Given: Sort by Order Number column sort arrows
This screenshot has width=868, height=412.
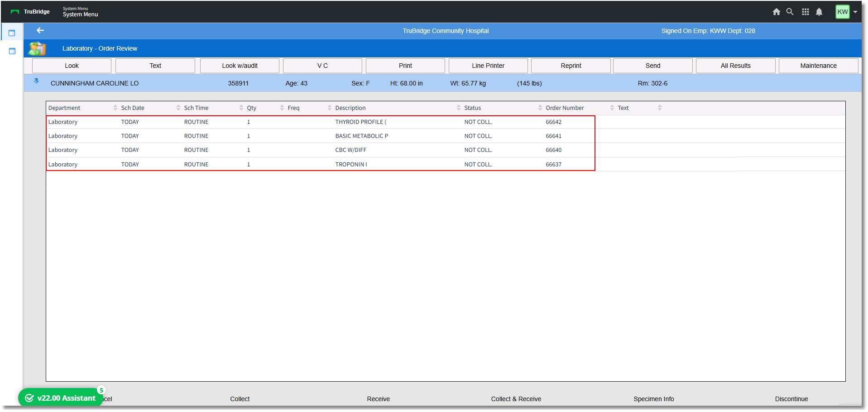Looking at the screenshot, I should coord(612,108).
